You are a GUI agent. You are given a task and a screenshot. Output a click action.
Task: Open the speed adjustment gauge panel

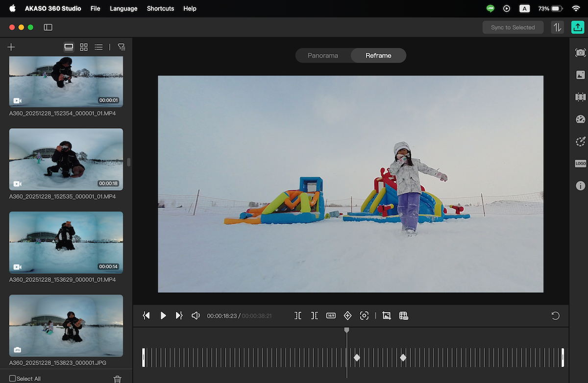tap(580, 119)
